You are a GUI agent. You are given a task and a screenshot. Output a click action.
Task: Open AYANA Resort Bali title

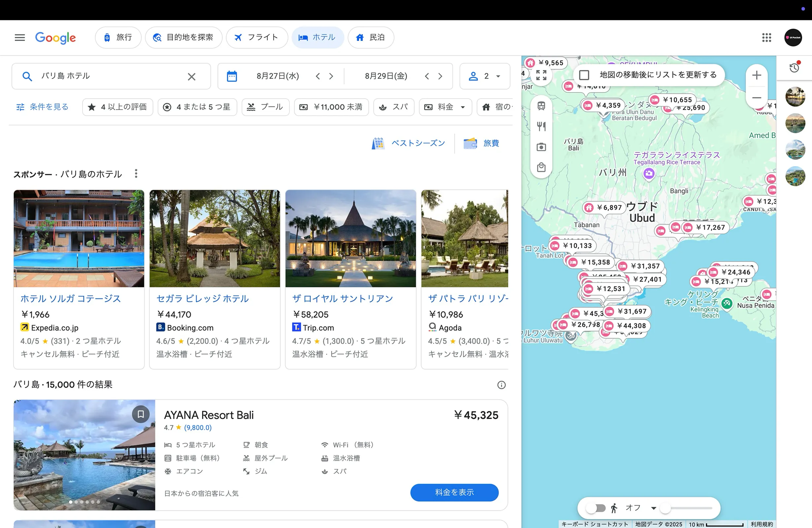(209, 415)
